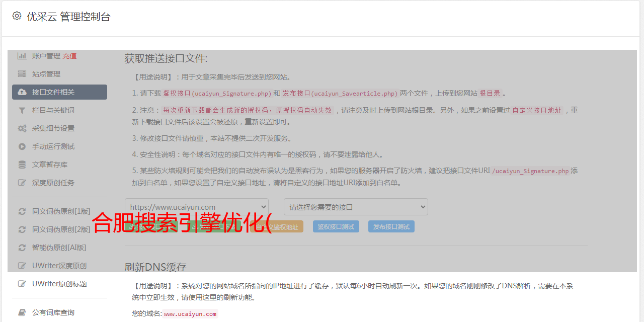
Task: Click the blue 发布接口测试 button
Action: point(391,226)
